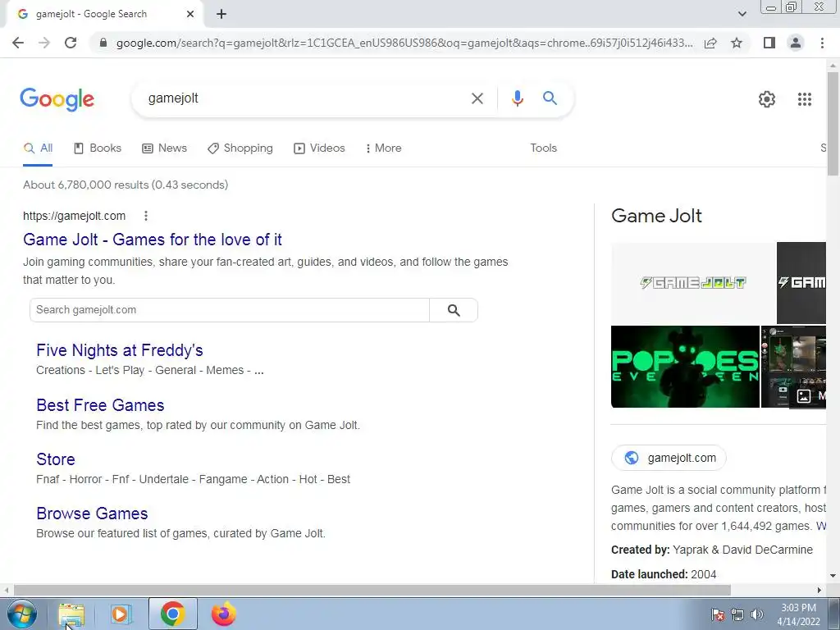The image size is (840, 630).
Task: Clear the Google search box text
Action: tap(477, 98)
